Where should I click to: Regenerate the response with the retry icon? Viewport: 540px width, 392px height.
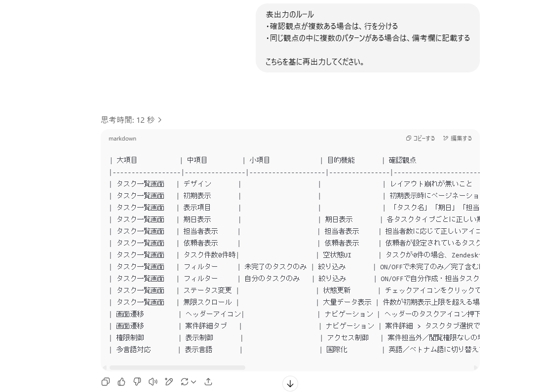[185, 382]
